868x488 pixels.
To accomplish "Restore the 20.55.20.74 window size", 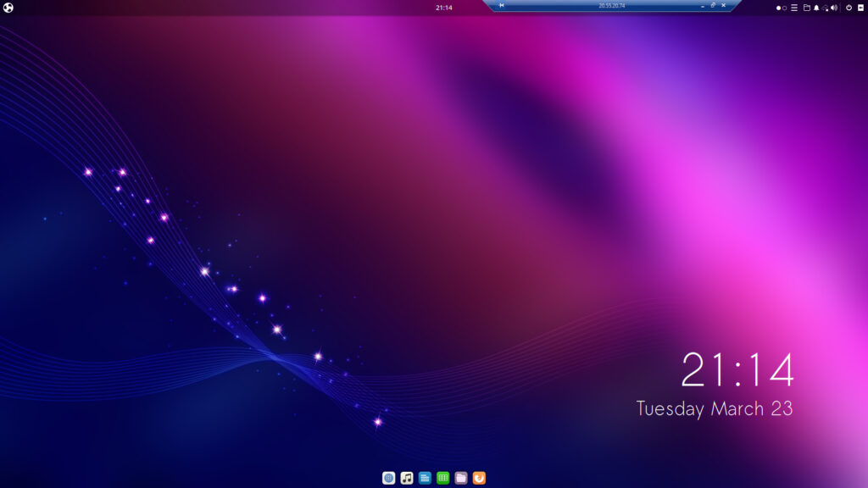I will click(x=713, y=5).
